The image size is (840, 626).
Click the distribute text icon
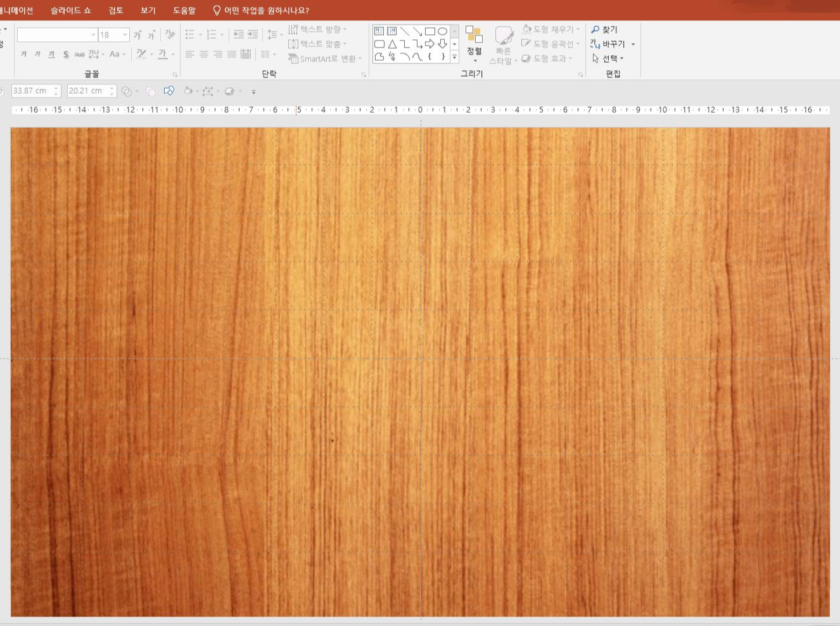point(246,54)
